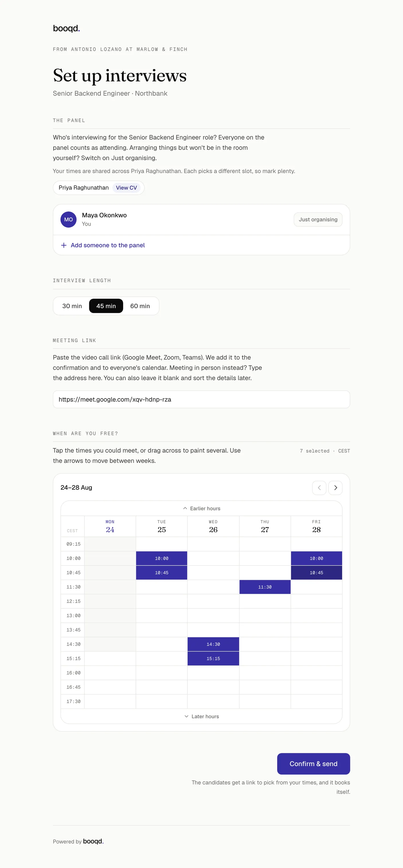Click the booqd logo in footer
The image size is (403, 868).
tap(94, 841)
